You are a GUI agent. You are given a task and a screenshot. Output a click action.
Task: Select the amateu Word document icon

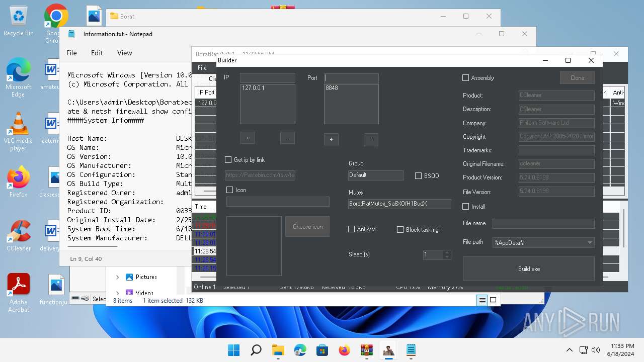click(x=52, y=74)
